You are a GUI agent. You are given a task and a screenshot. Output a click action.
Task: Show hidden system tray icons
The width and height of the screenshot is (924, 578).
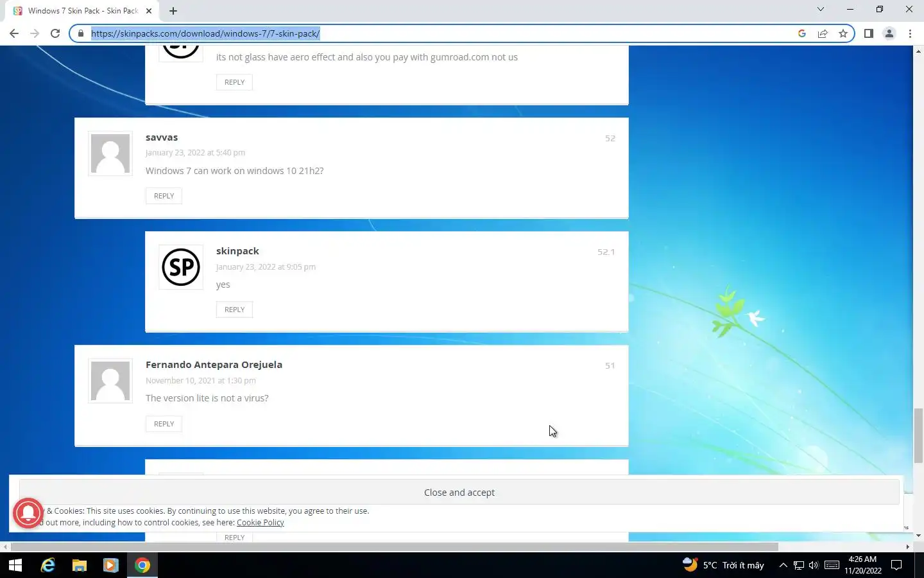[783, 565]
